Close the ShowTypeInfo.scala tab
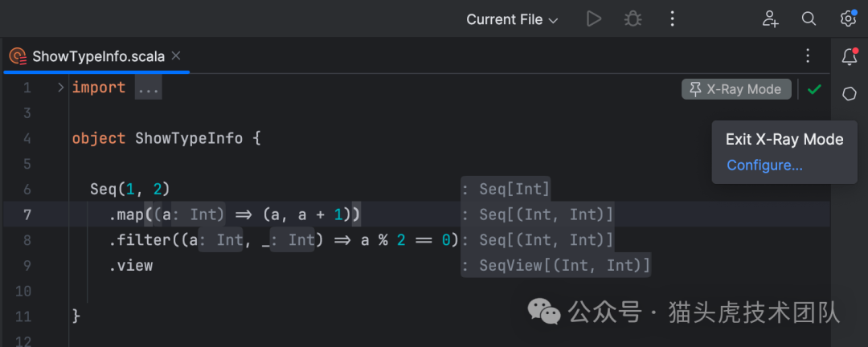 pyautogui.click(x=176, y=56)
